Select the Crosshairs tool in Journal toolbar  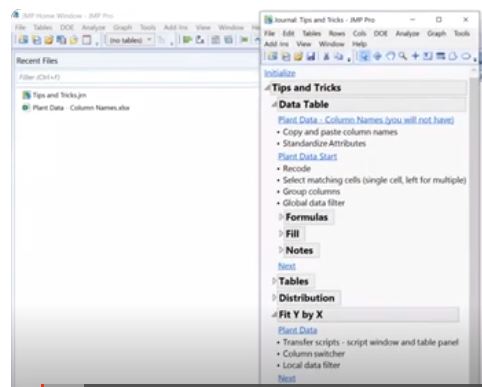(415, 56)
